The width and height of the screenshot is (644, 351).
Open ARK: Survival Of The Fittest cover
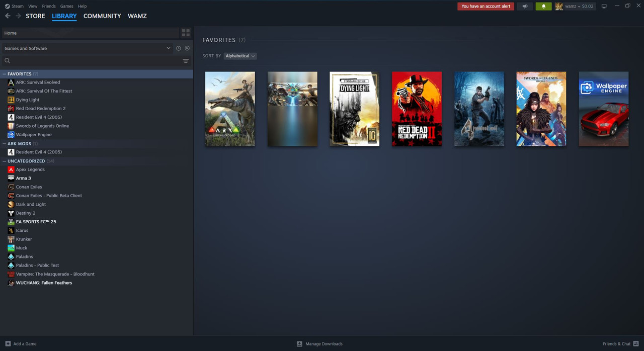point(292,109)
